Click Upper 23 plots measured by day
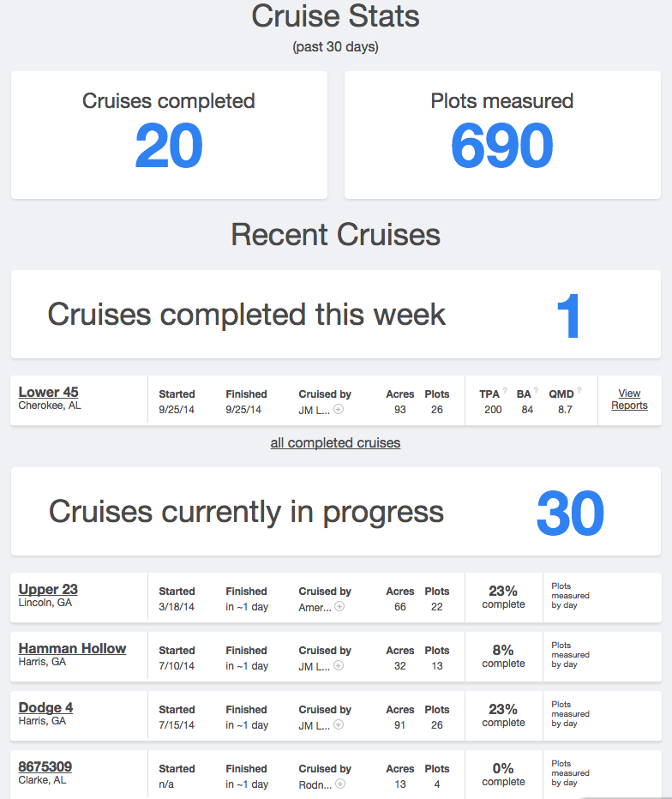This screenshot has width=672, height=799. (570, 596)
